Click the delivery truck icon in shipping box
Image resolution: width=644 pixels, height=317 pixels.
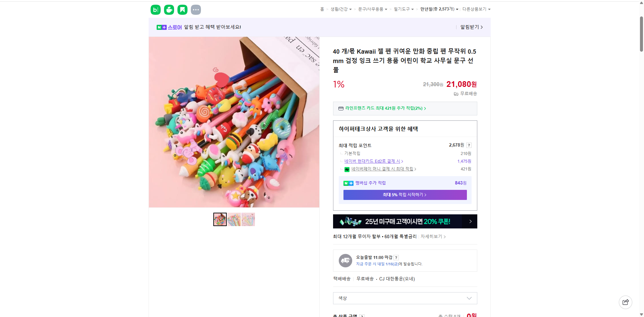tap(345, 260)
